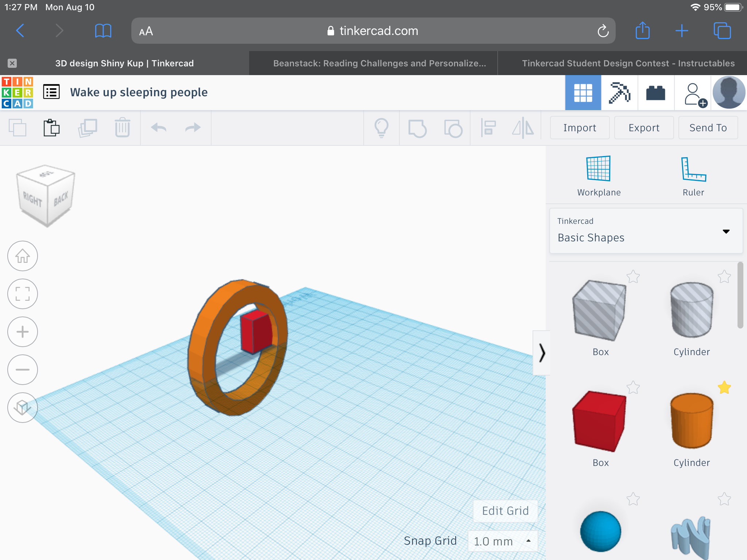Favorite the red Box with its star

pos(633,387)
